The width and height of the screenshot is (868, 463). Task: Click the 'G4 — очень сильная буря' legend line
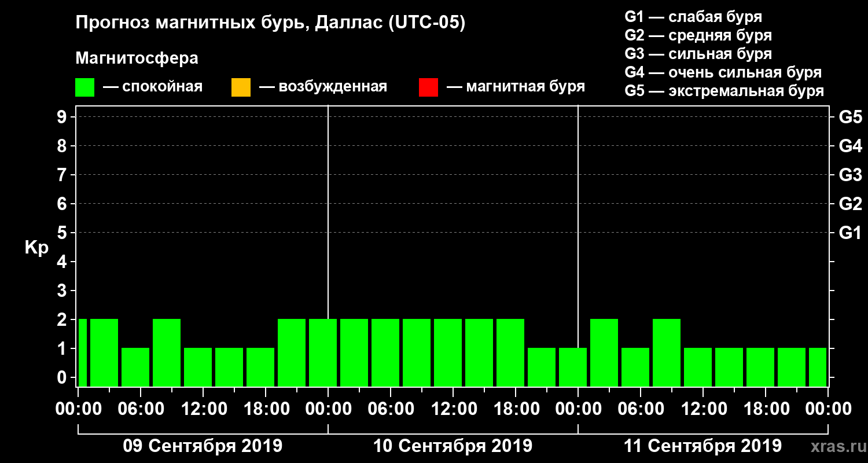click(723, 72)
